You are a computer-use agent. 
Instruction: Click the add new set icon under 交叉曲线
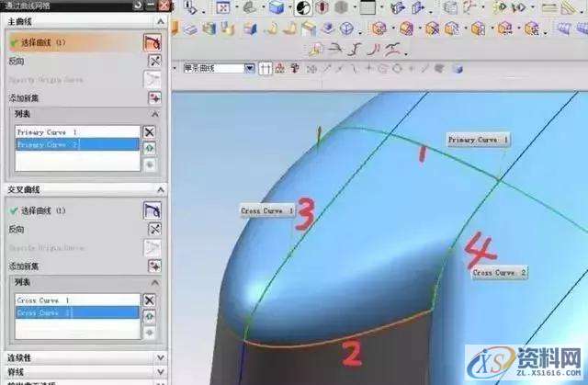153,265
